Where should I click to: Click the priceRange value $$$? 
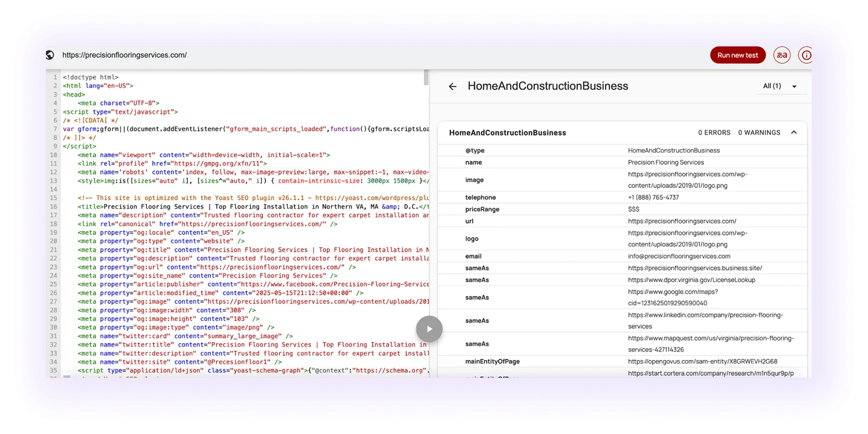(634, 209)
